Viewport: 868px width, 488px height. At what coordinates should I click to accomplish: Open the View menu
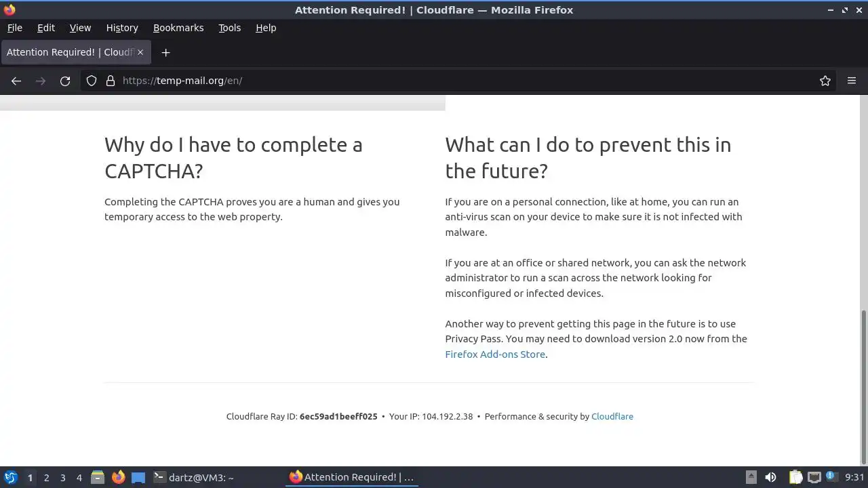tap(80, 28)
